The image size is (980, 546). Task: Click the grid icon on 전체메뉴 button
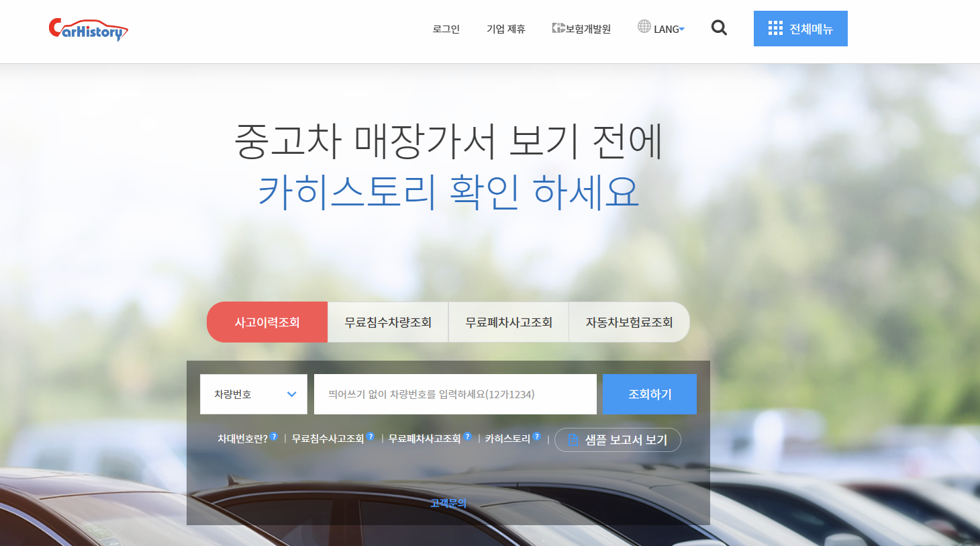776,28
